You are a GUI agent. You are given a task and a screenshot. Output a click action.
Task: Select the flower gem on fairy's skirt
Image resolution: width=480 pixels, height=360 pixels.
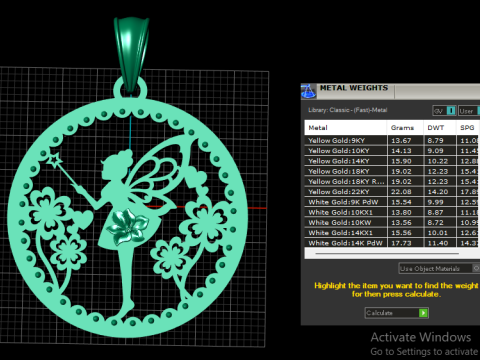[129, 227]
